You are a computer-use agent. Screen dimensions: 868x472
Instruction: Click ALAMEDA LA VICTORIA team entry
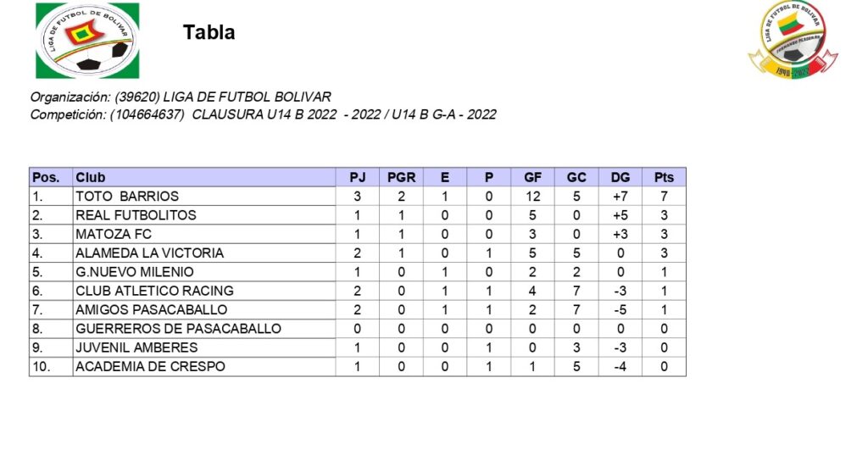149,253
